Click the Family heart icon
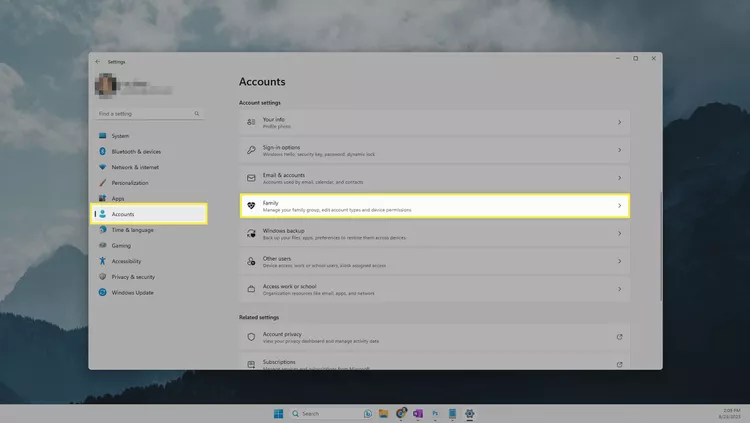The width and height of the screenshot is (750, 423). 252,206
